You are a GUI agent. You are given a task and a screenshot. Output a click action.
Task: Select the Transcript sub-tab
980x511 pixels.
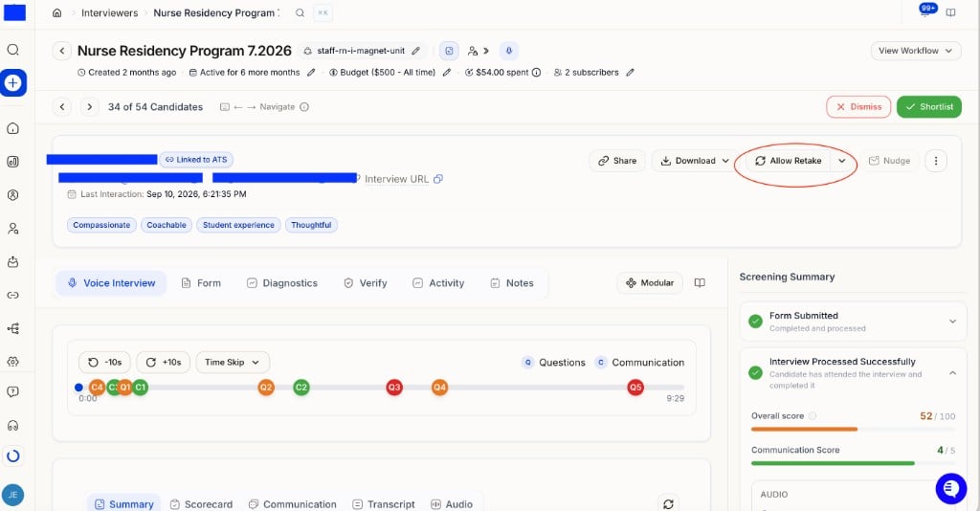384,504
